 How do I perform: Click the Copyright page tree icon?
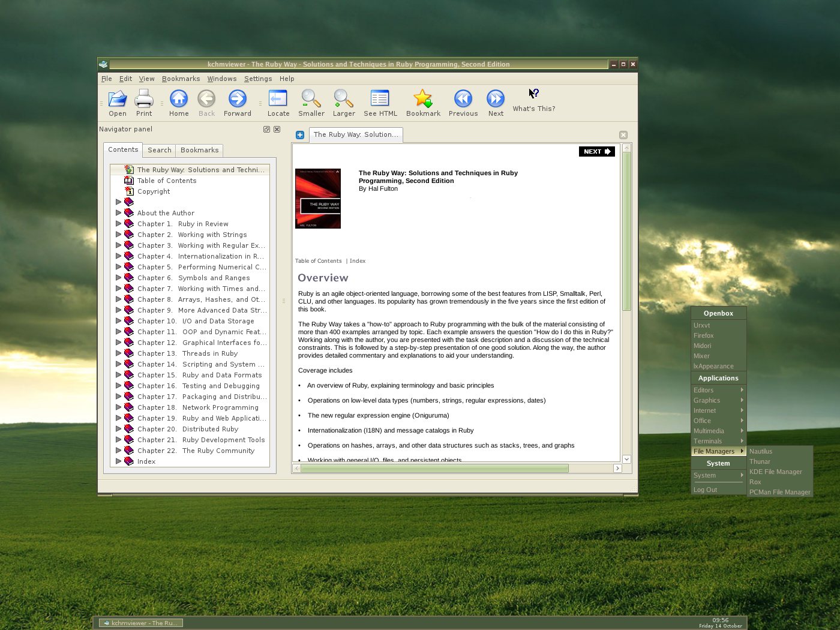click(128, 191)
